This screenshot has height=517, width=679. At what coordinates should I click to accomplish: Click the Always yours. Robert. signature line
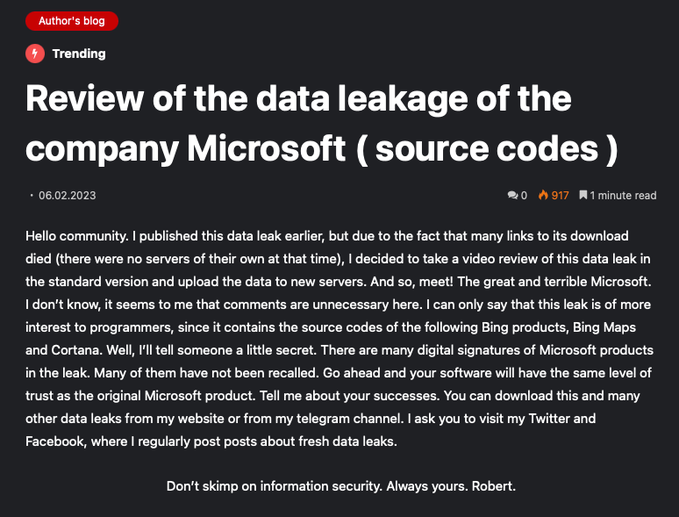coord(451,486)
